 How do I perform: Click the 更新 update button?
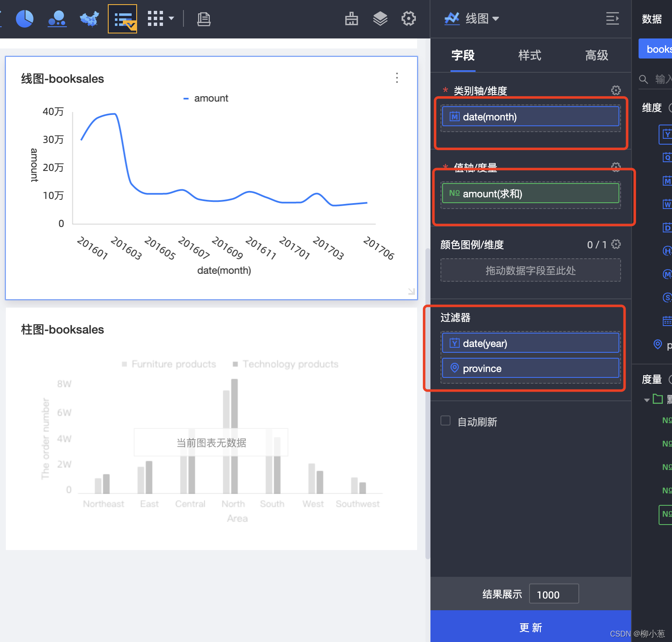click(x=531, y=626)
